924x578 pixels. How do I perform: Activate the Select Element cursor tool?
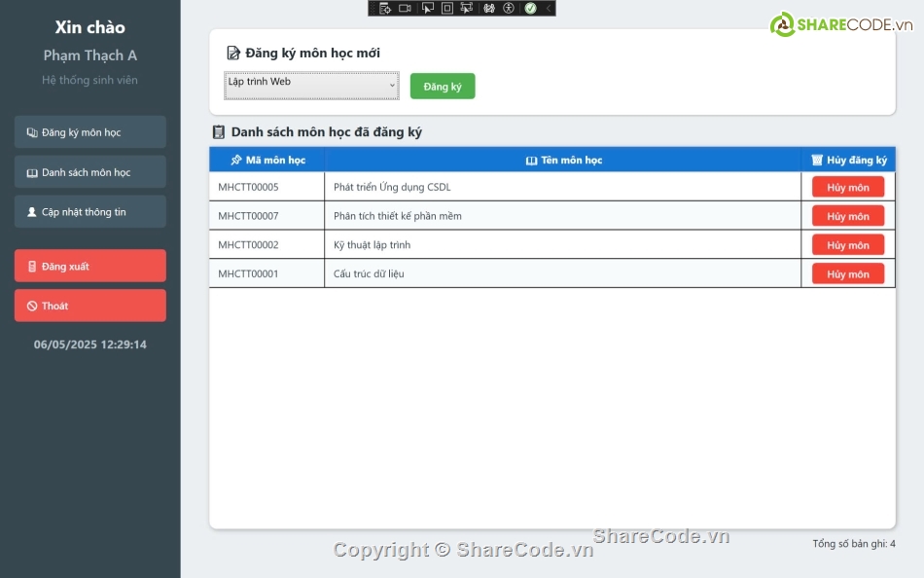[x=427, y=8]
